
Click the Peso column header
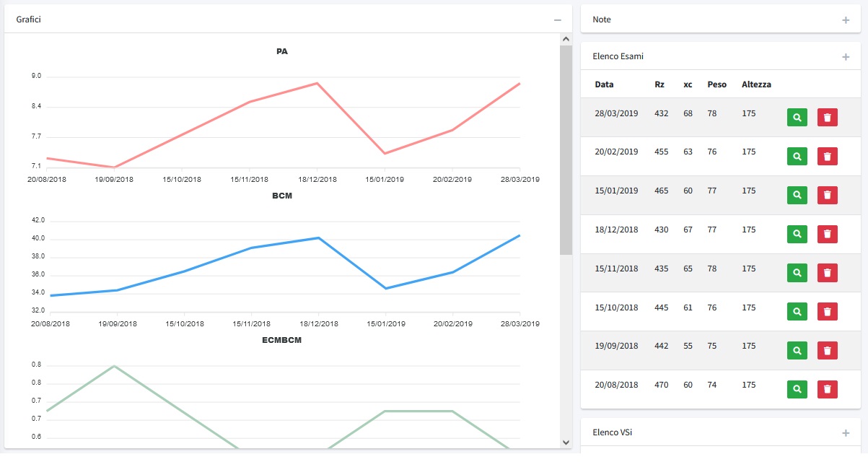pyautogui.click(x=716, y=84)
